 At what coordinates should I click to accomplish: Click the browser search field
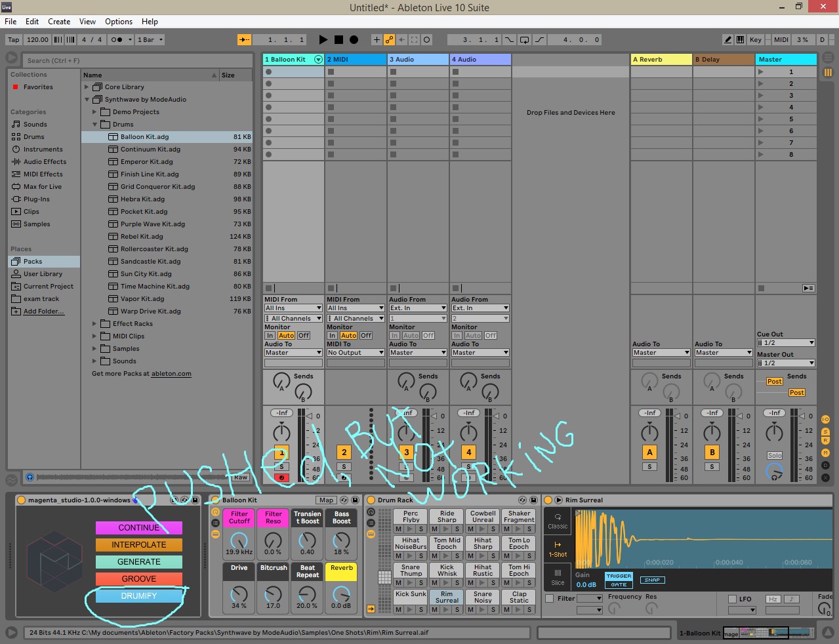(138, 60)
